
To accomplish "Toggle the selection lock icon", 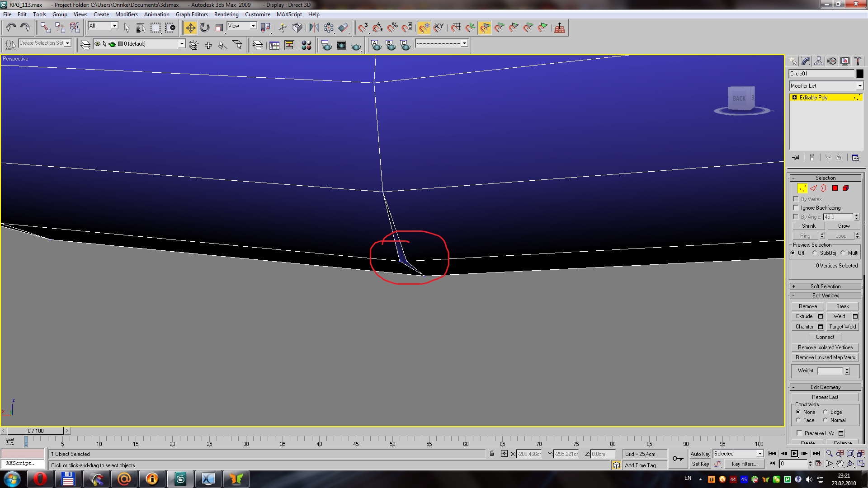I will 492,454.
